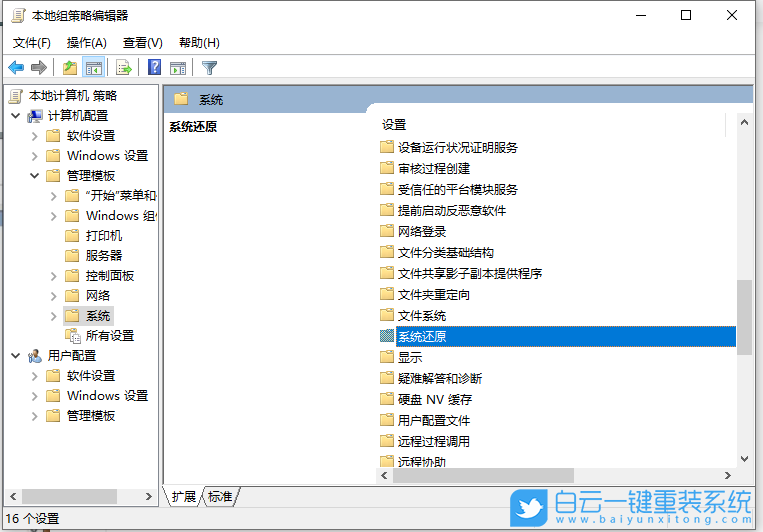This screenshot has height=532, width=763.
Task: Click the Export List toolbar icon
Action: (124, 67)
